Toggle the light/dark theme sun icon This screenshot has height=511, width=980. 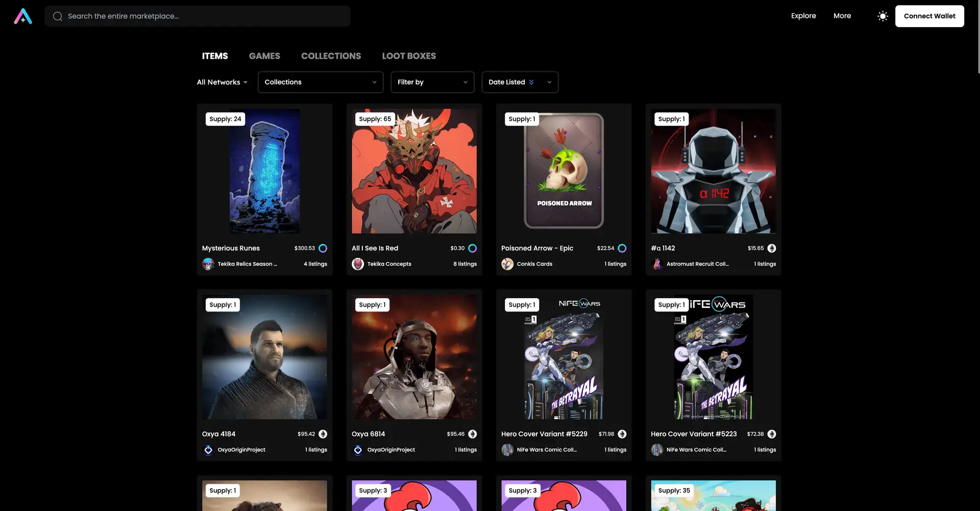883,16
